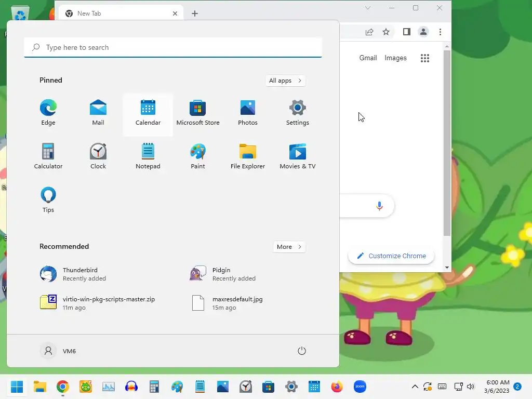Open Notepad from the taskbar
Image resolution: width=532 pixels, height=399 pixels.
[x=200, y=387]
